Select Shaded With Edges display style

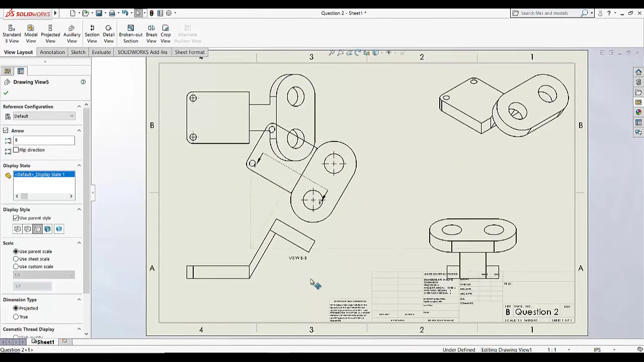coord(48,229)
